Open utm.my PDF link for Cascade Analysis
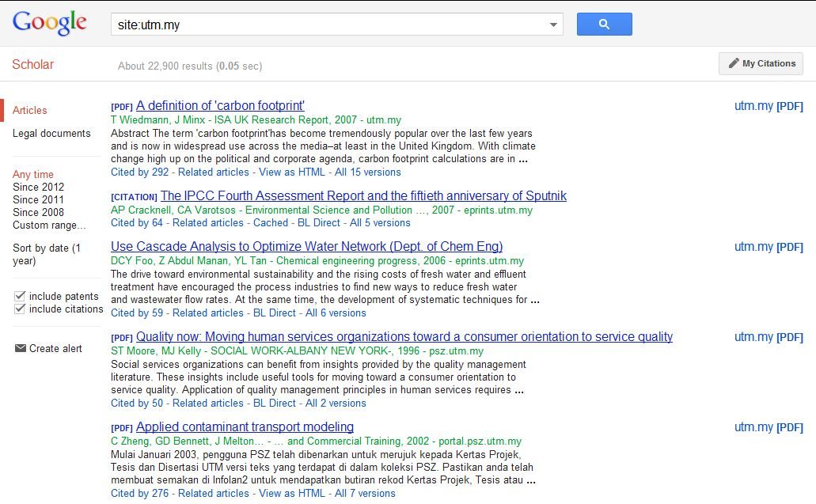This screenshot has height=504, width=816. pyautogui.click(x=769, y=247)
